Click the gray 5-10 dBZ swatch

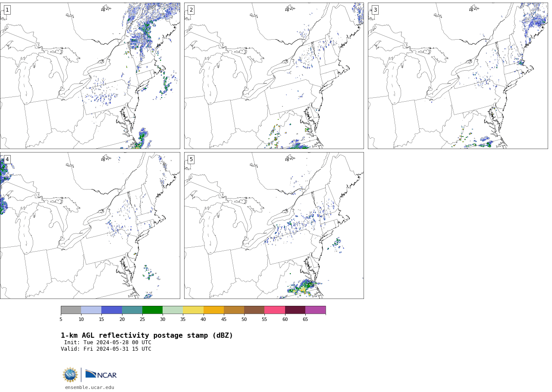[71, 310]
